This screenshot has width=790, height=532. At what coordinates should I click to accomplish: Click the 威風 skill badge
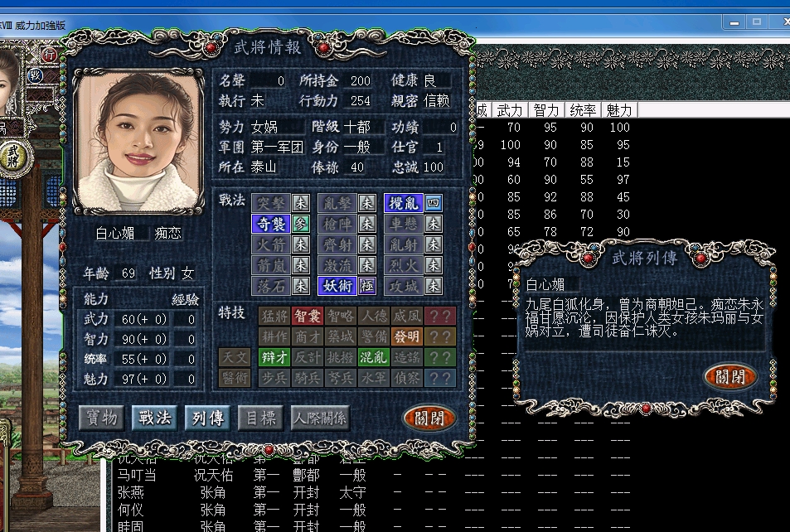(406, 316)
